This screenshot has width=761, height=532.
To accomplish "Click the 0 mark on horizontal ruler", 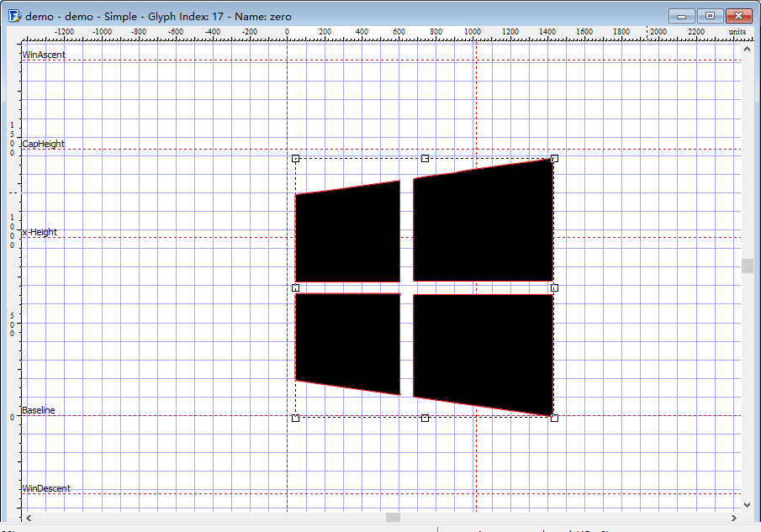I will pyautogui.click(x=287, y=32).
